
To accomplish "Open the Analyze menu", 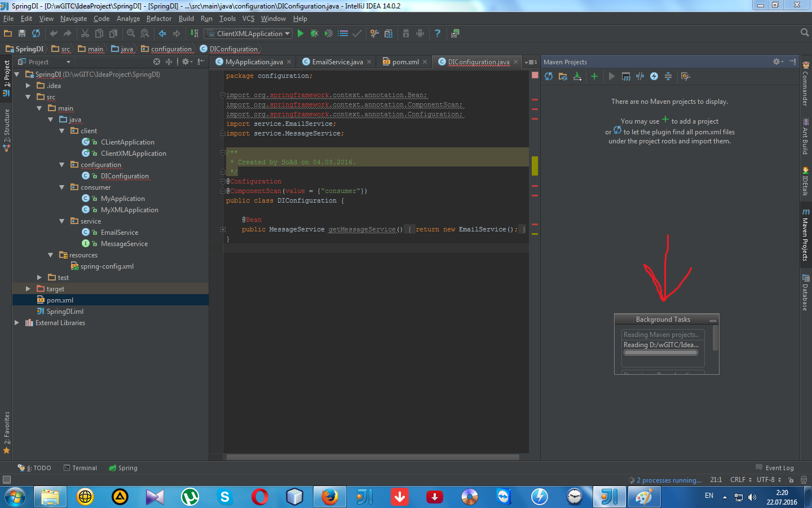I will [128, 19].
